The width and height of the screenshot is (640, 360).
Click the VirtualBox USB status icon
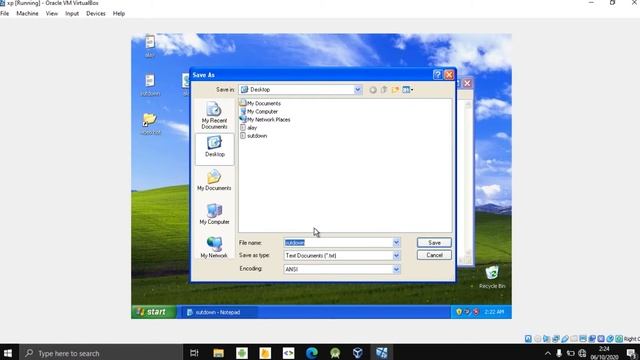[565, 339]
